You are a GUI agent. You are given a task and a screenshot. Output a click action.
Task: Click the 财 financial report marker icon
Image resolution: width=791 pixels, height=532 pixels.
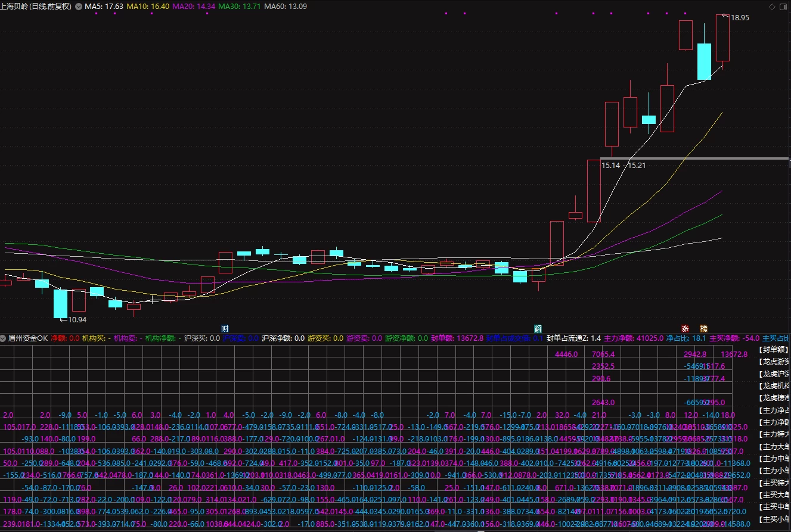(225, 328)
